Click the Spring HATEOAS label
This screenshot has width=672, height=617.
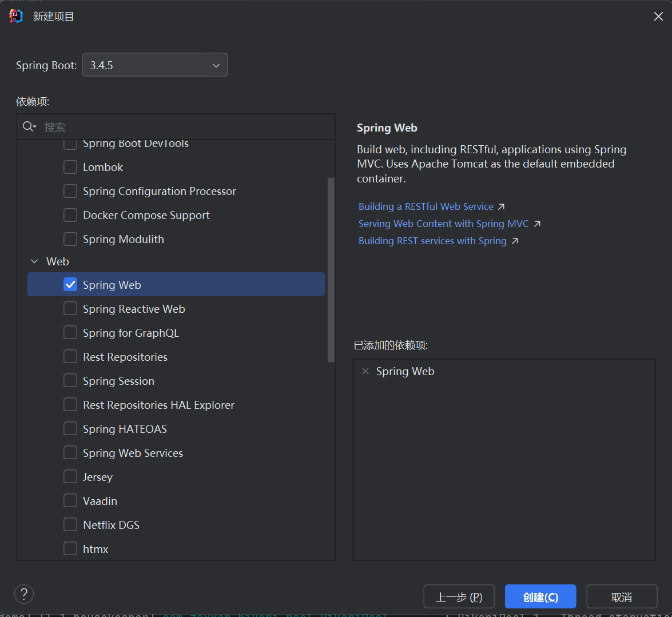(x=125, y=429)
